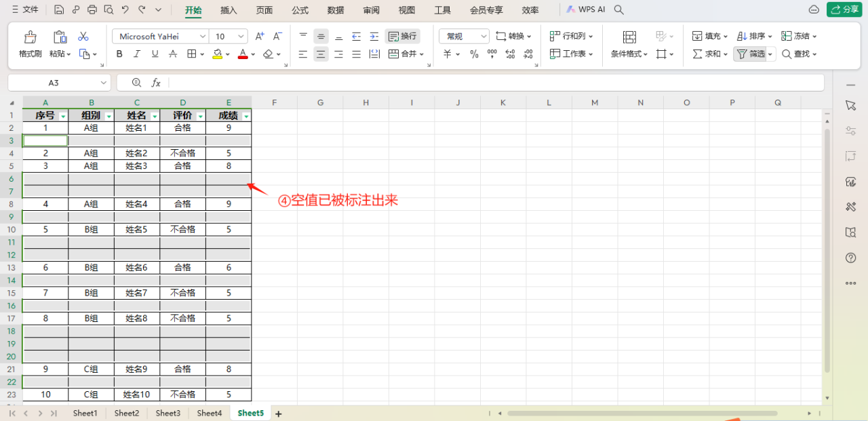Image resolution: width=868 pixels, height=421 pixels.
Task: Expand the 组别 column filter arrow
Action: point(108,117)
